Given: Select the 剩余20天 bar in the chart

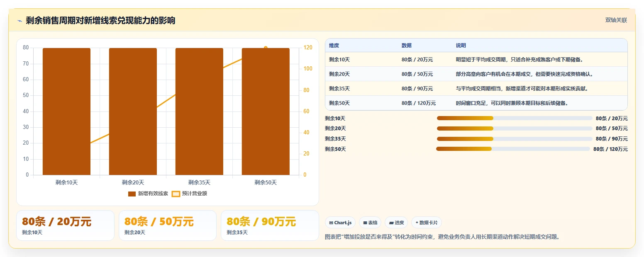Looking at the screenshot, I should tap(133, 112).
